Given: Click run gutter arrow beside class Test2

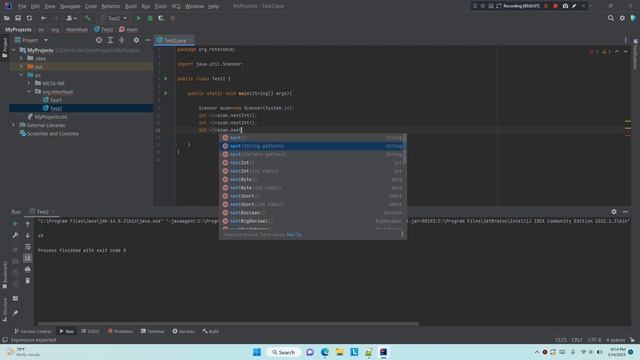Looking at the screenshot, I should 166,78.
